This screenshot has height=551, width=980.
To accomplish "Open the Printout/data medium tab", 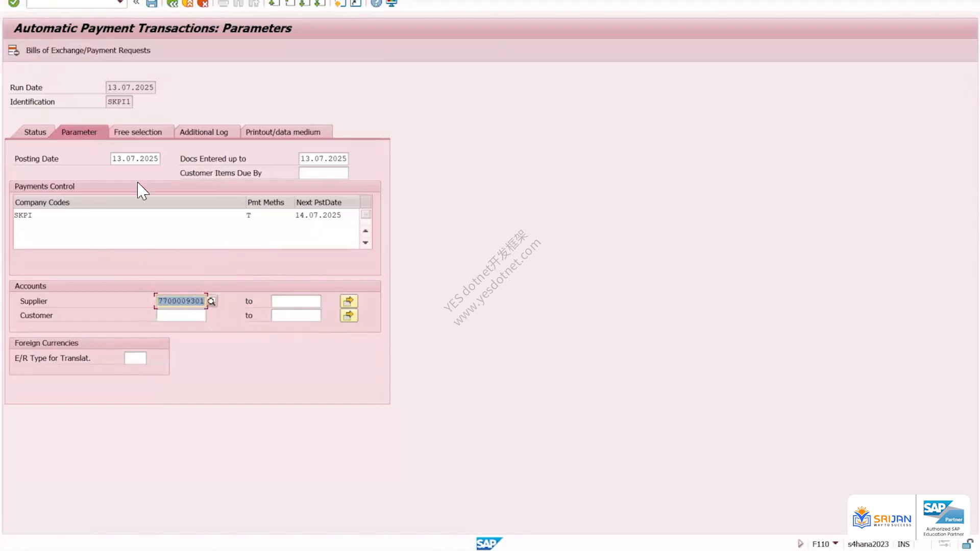I will click(x=283, y=132).
